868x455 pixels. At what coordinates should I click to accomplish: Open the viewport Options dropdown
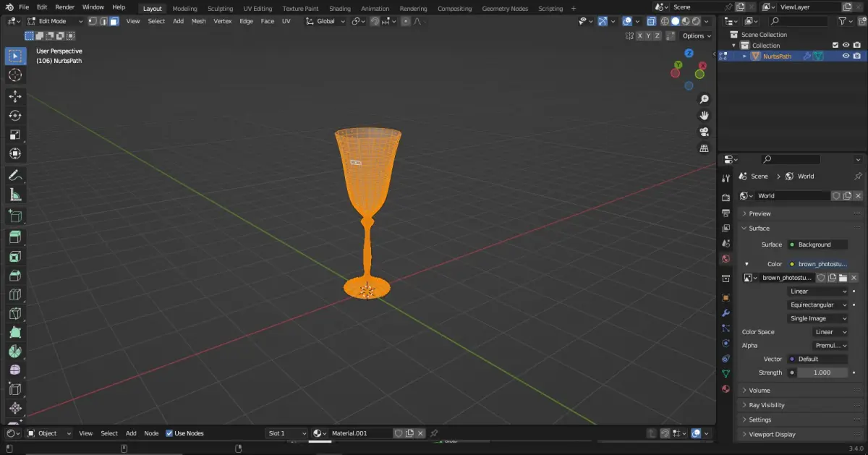pyautogui.click(x=697, y=35)
